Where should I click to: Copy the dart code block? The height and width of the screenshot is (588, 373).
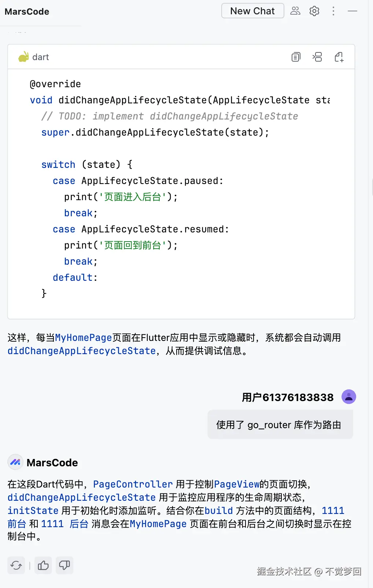pos(296,57)
